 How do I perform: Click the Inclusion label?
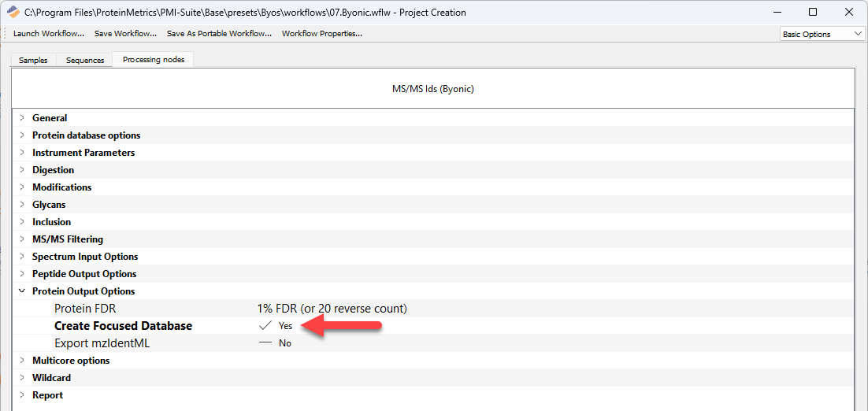click(x=51, y=222)
